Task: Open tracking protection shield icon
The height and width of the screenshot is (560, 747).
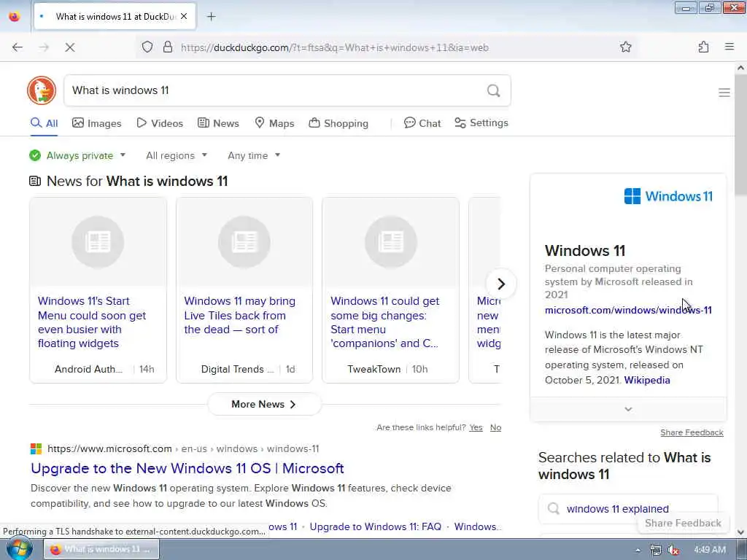Action: 147,47
